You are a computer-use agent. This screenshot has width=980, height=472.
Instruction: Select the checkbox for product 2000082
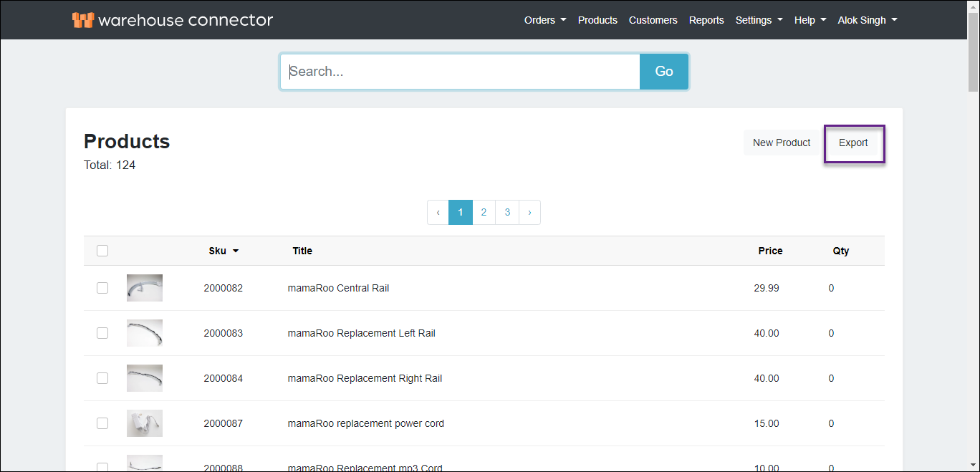[102, 288]
